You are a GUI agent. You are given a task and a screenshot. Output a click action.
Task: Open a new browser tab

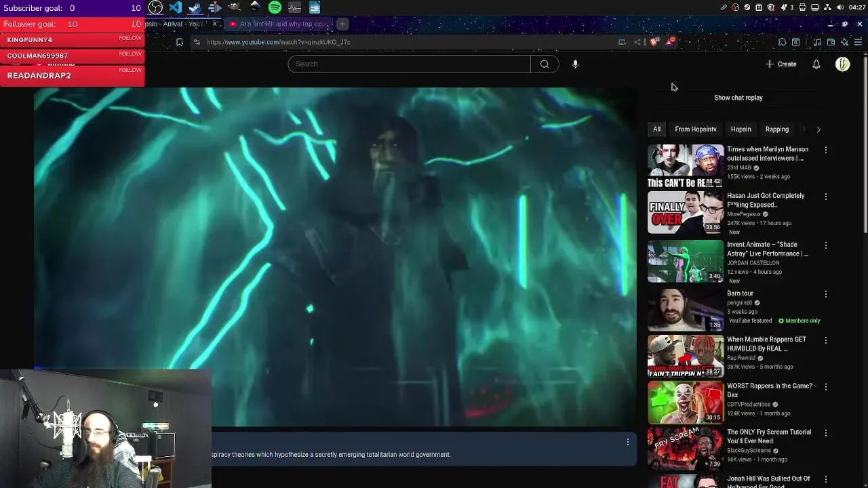(342, 24)
